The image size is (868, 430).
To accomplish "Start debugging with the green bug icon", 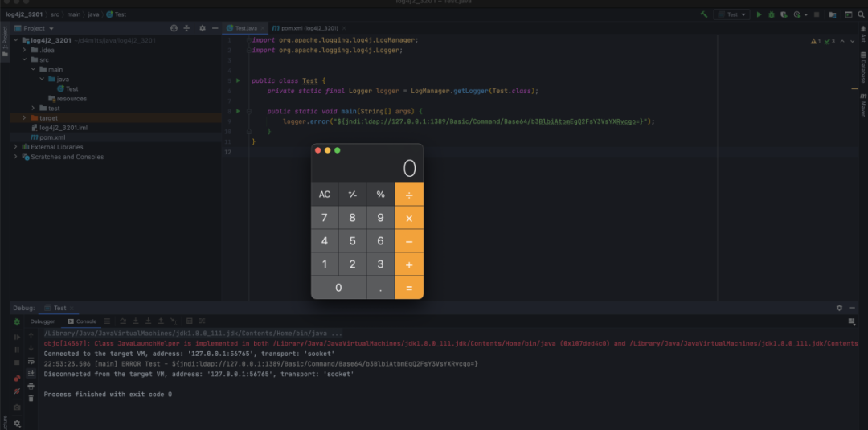I will pos(772,14).
